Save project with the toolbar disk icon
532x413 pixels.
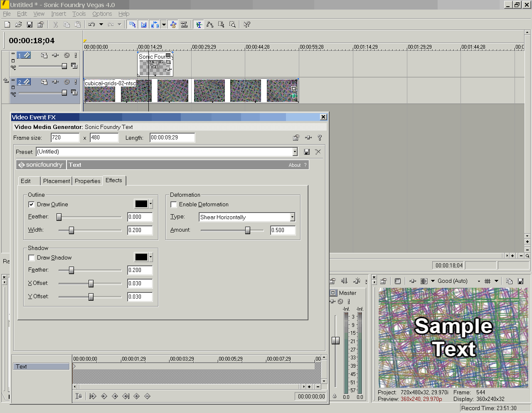click(30, 25)
